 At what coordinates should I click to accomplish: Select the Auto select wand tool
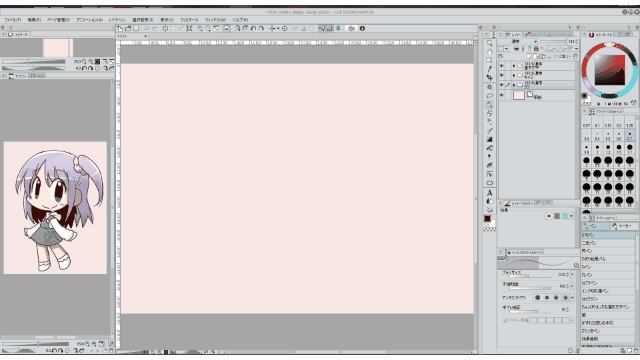[x=489, y=87]
